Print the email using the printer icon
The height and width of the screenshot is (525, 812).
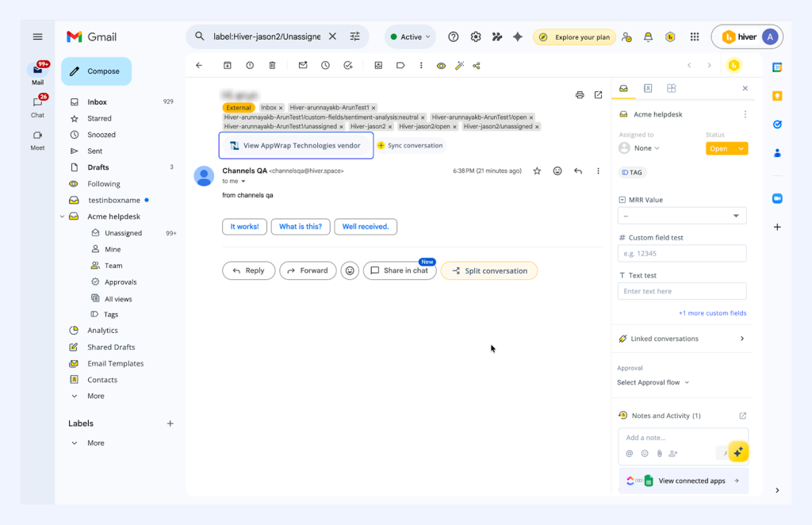pos(580,94)
